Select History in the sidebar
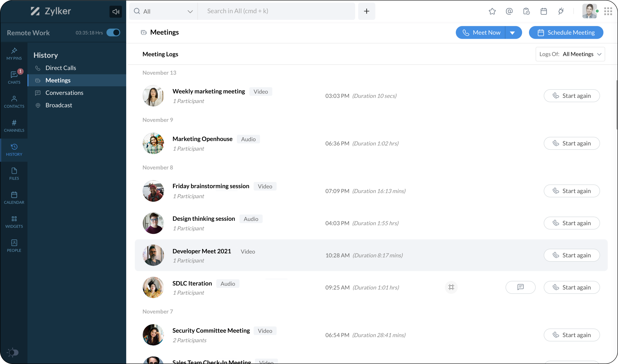Image resolution: width=618 pixels, height=364 pixels. click(14, 150)
